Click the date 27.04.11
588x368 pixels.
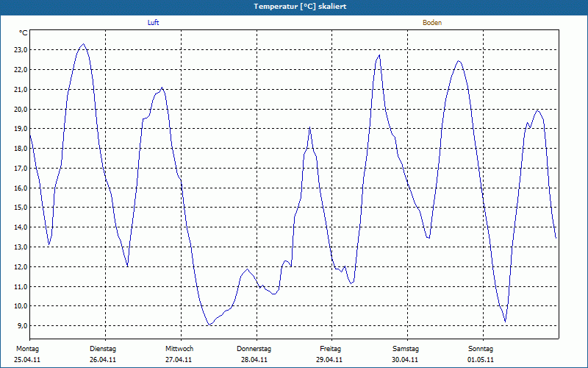pos(179,360)
